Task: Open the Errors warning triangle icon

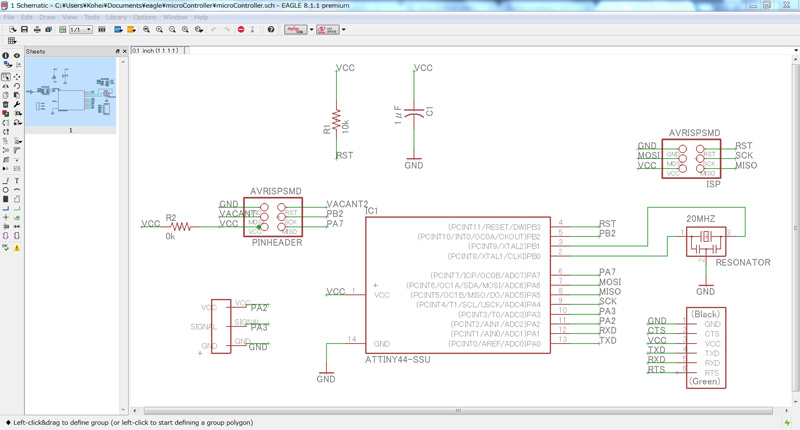Action: click(x=17, y=248)
